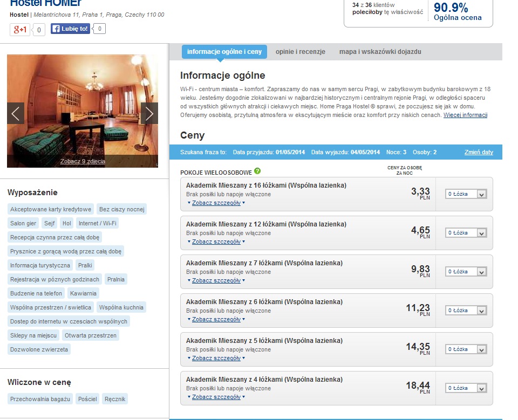
Task: Click the hostel room photo
Action: (83, 111)
